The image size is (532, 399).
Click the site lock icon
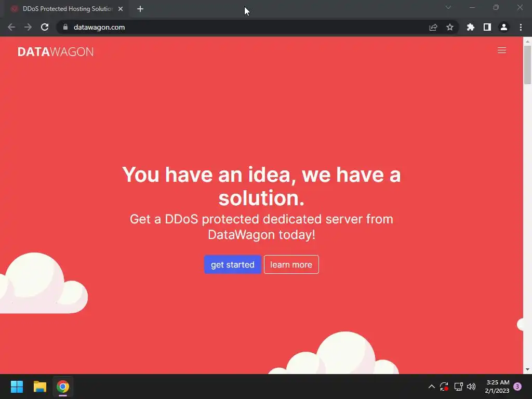pos(65,27)
